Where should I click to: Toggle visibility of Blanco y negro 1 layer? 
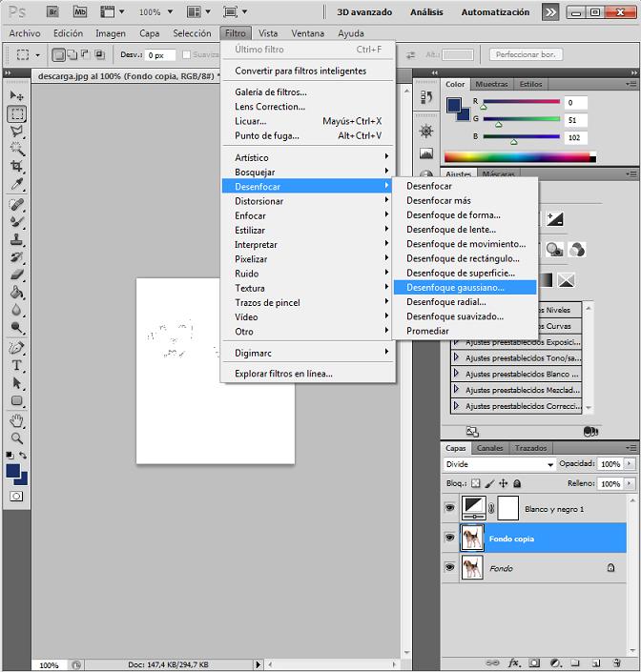449,508
